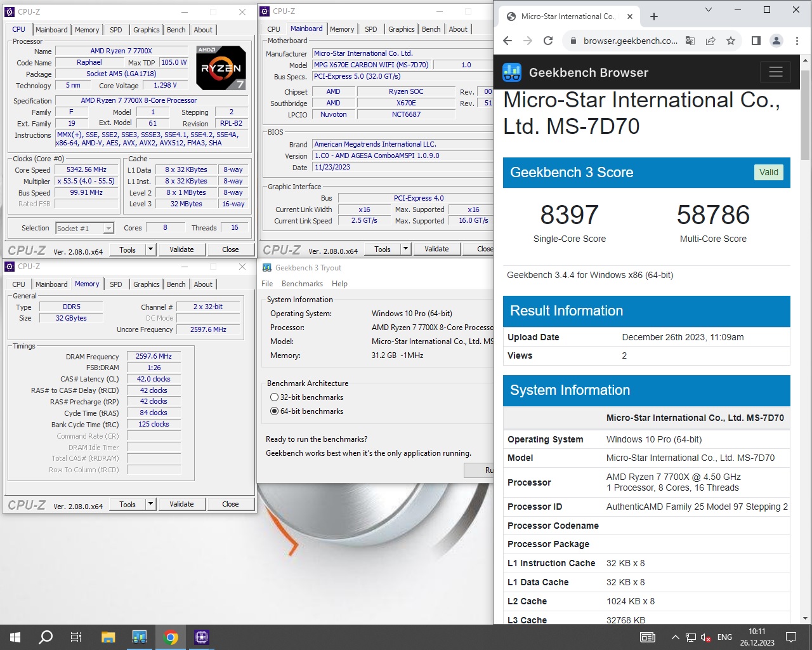Open Windows search from taskbar
812x650 pixels.
pos(46,637)
